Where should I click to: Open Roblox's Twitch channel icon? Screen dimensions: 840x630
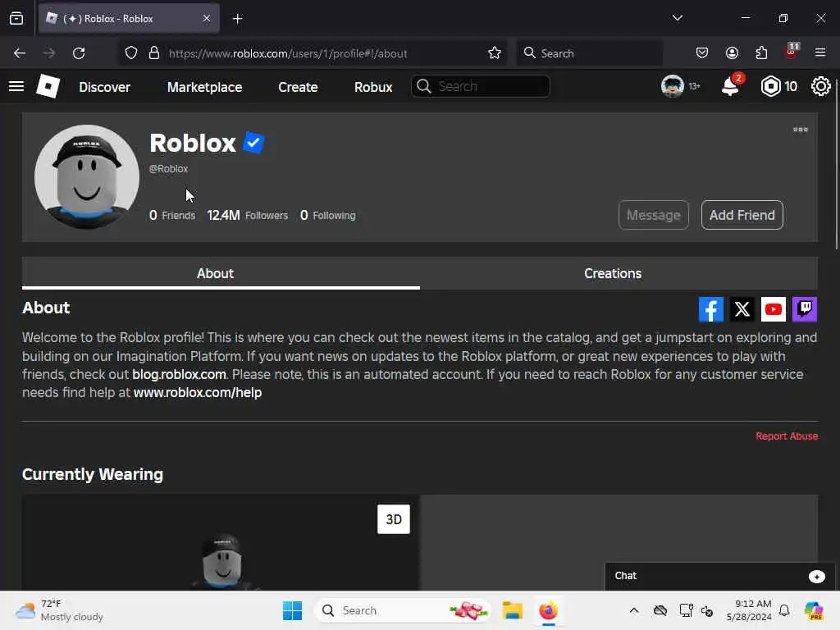tap(804, 309)
